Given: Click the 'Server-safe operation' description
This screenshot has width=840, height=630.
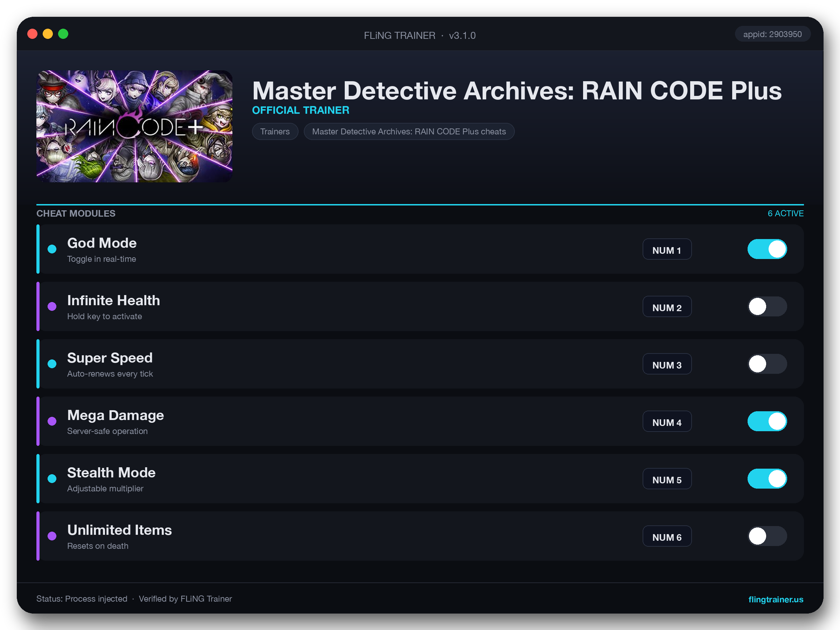Looking at the screenshot, I should coord(107,431).
